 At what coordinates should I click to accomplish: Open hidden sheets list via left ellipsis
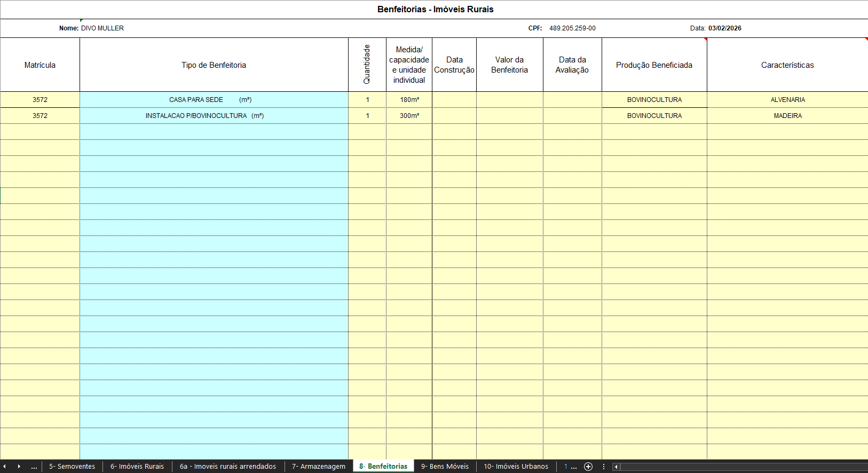click(34, 467)
